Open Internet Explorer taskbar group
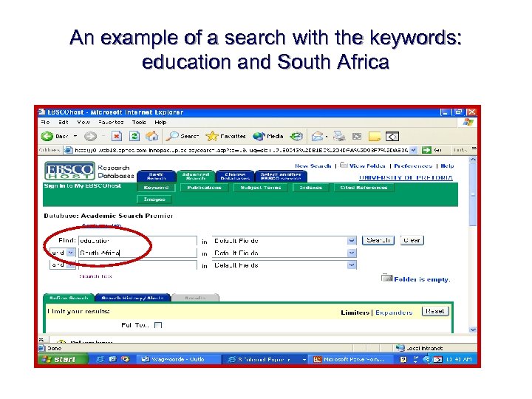The height and width of the screenshot is (399, 532). pyautogui.click(x=266, y=359)
